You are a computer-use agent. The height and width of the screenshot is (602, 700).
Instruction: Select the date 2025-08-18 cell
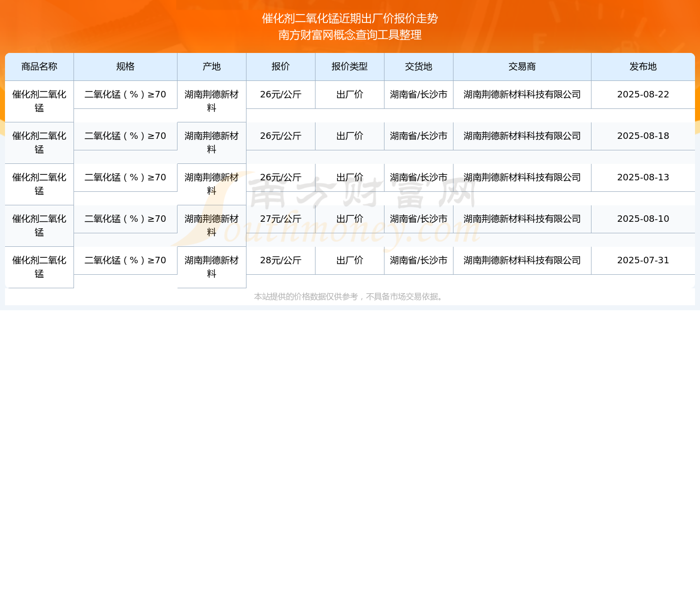click(x=643, y=136)
